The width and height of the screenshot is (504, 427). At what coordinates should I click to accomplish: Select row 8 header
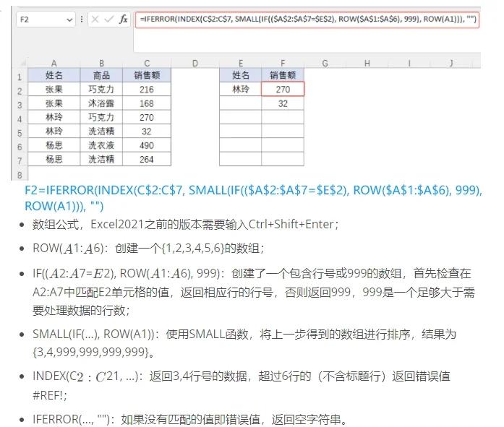[20, 175]
